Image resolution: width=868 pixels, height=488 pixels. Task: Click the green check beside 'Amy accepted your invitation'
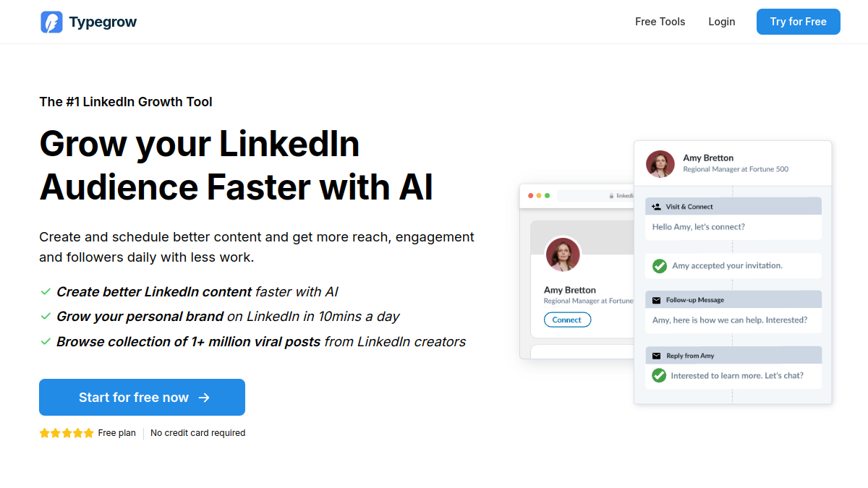coord(660,266)
